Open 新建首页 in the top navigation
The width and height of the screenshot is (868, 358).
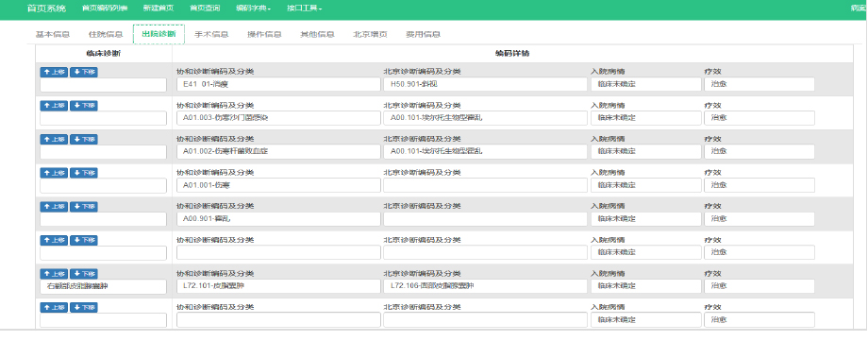[159, 9]
